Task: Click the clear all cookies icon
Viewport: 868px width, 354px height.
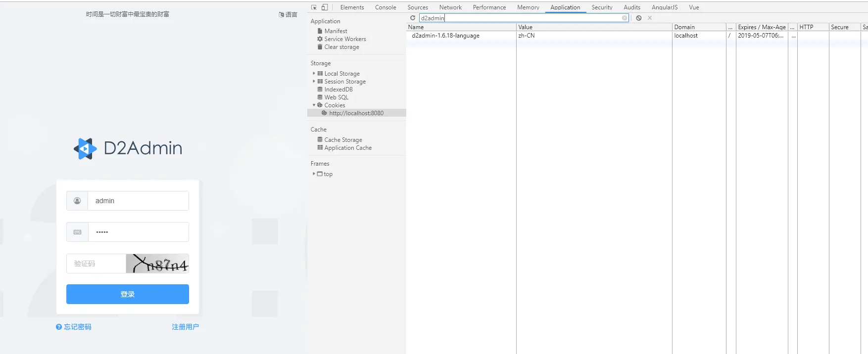Action: 639,18
